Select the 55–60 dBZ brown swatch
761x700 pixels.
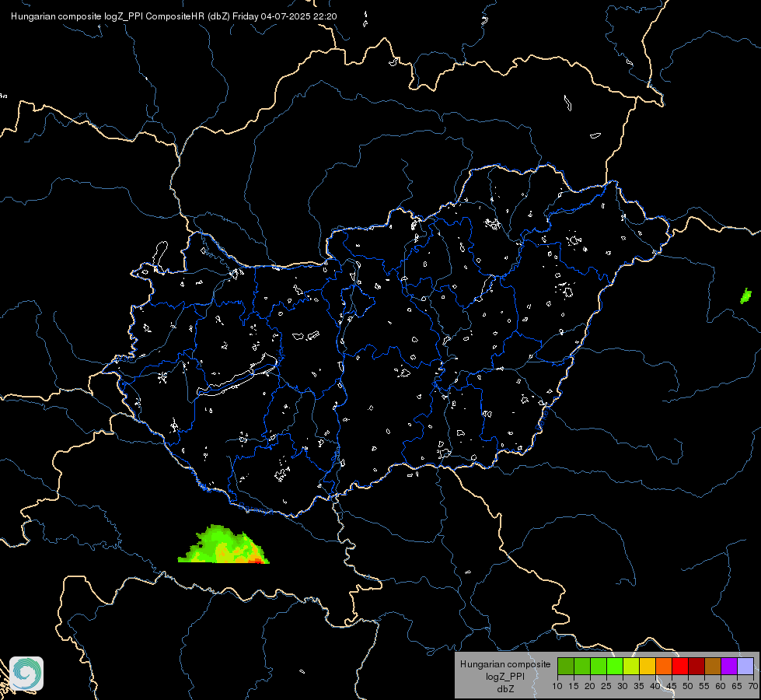click(713, 666)
